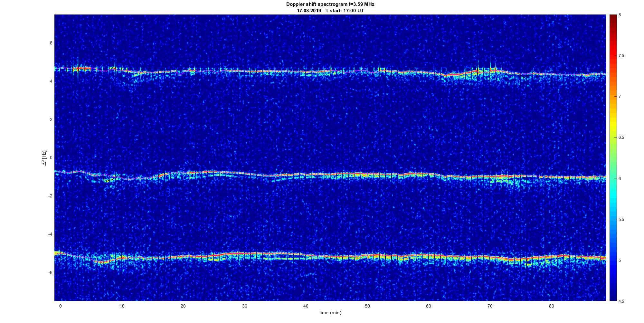Image resolution: width=644 pixels, height=323 pixels.
Task: Click the colorbar tick label '4.5'
Action: 621,301
